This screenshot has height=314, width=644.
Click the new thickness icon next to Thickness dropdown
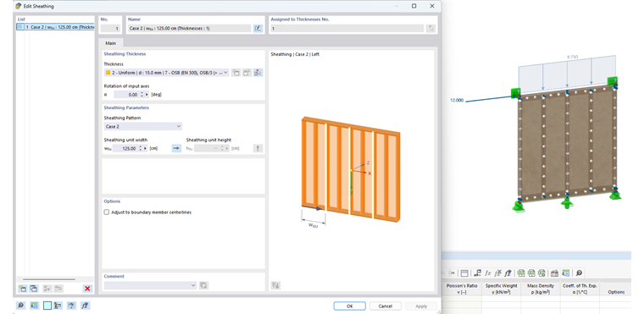coord(236,73)
